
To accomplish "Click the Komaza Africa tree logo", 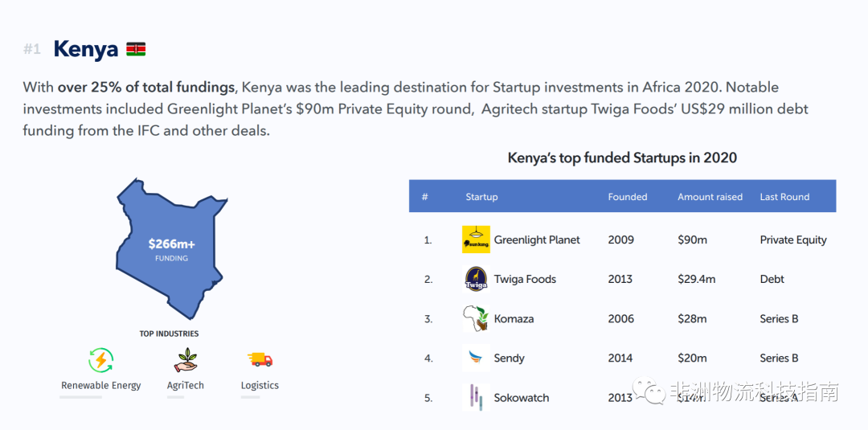I will [x=476, y=318].
